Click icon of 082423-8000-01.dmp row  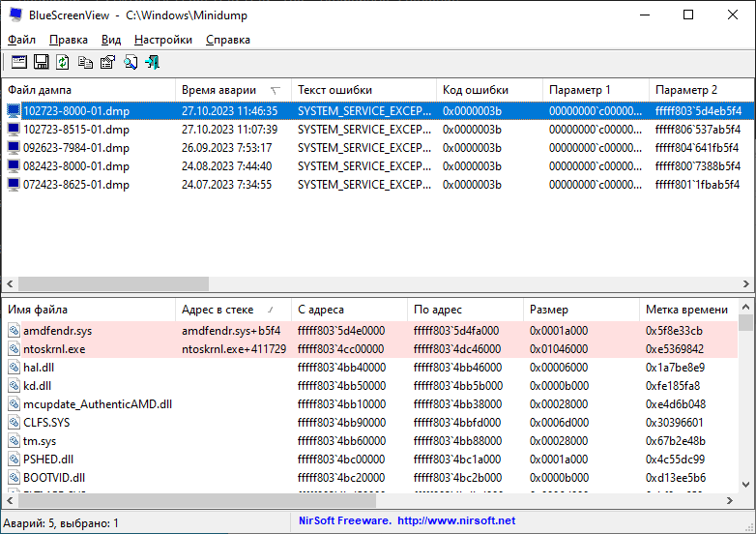click(14, 166)
